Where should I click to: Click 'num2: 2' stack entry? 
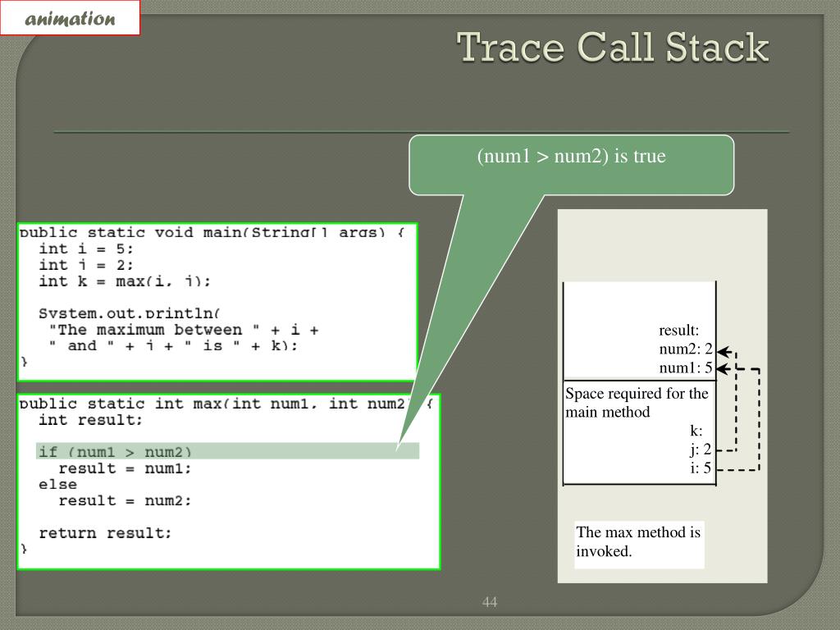(x=686, y=349)
